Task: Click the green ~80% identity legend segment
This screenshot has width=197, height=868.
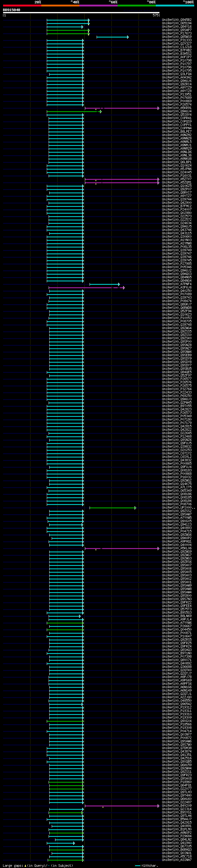Action: pyautogui.click(x=137, y=6)
